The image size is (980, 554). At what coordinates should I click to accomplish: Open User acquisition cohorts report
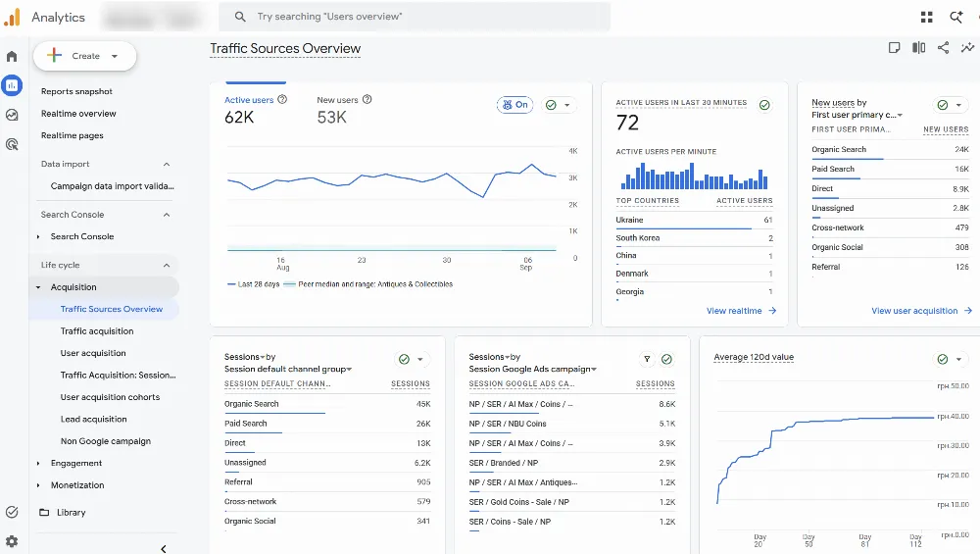(x=110, y=397)
